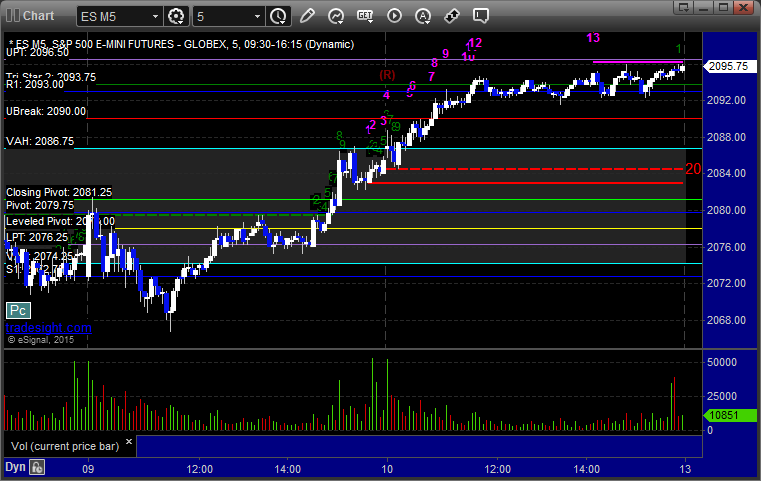Click the Closing Pivot: 2081.25 label
Image resolution: width=761 pixels, height=481 pixels.
tap(59, 192)
